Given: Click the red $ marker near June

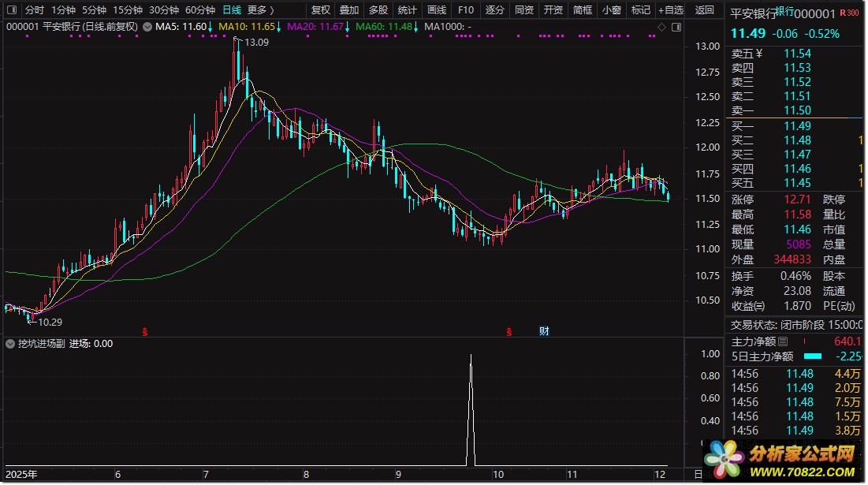Looking at the screenshot, I should [x=145, y=332].
